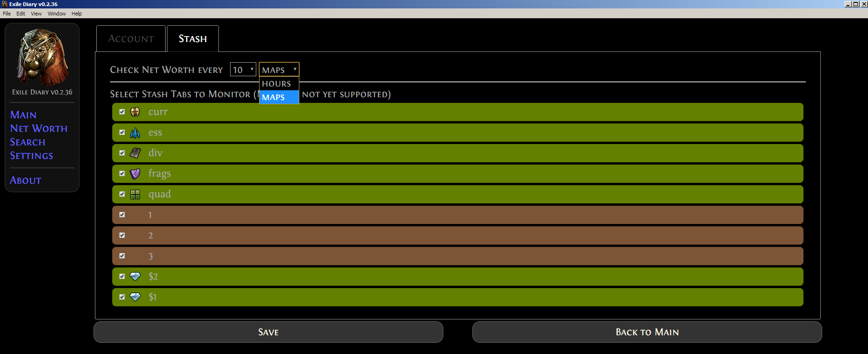Image resolution: width=868 pixels, height=354 pixels.
Task: Open Settings from the sidebar
Action: tap(31, 156)
